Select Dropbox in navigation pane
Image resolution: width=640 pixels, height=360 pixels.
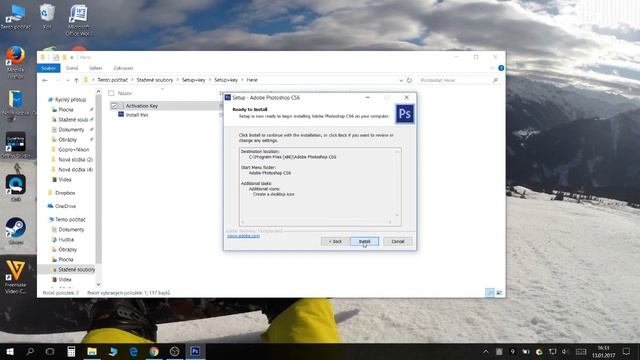64,193
